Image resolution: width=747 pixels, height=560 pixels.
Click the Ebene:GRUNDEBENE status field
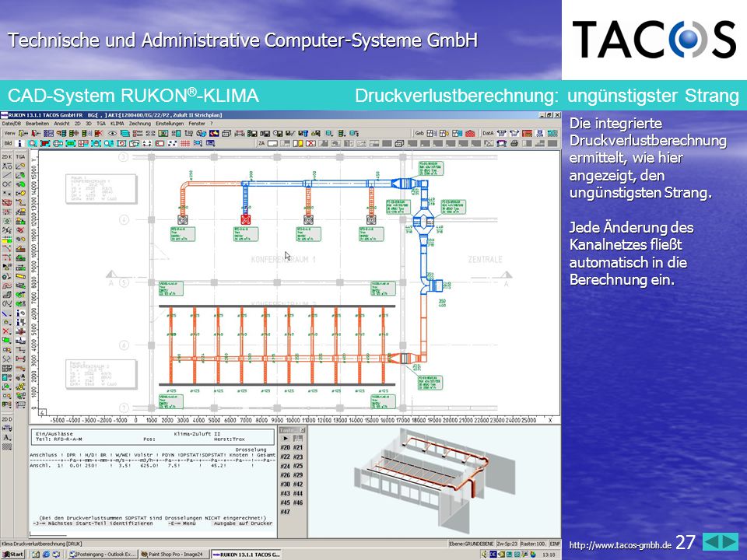click(x=472, y=544)
